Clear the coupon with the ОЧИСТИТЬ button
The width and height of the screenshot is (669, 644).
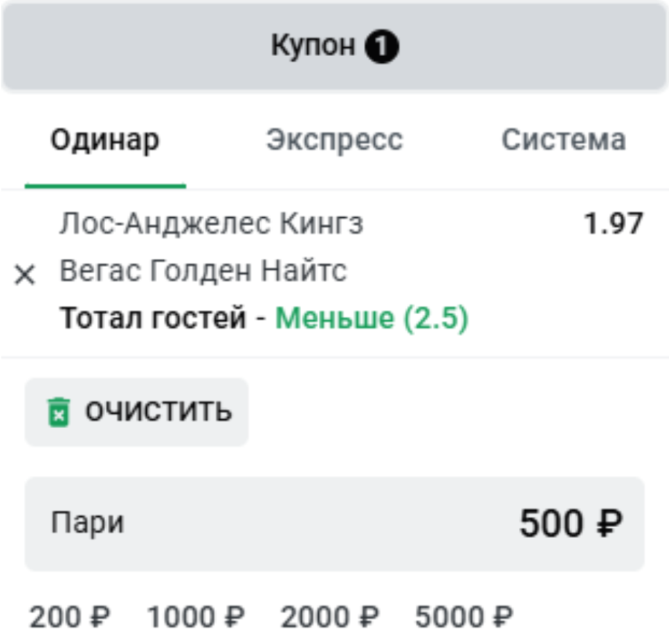(x=136, y=412)
